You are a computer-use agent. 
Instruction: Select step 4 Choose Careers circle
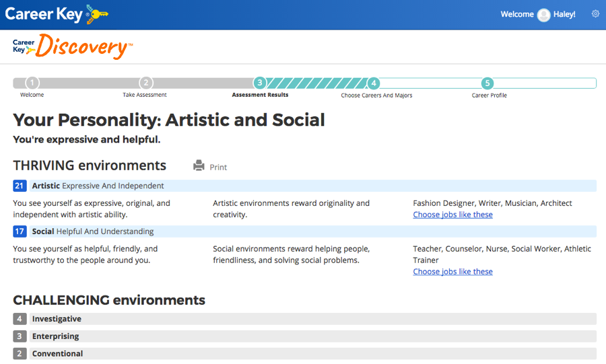tap(373, 83)
